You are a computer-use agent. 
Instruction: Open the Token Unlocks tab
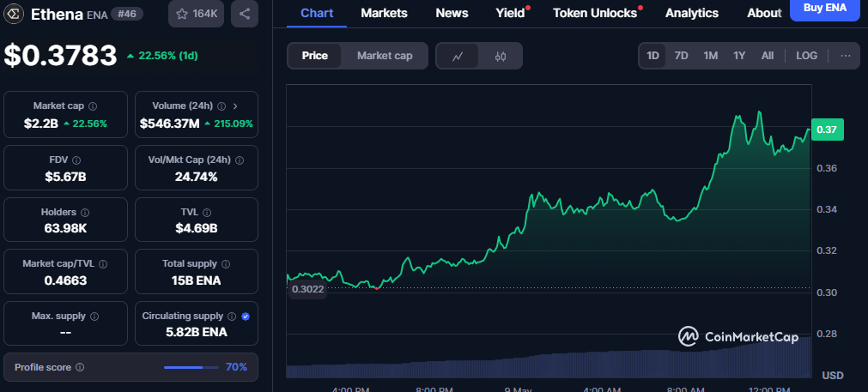coord(595,13)
